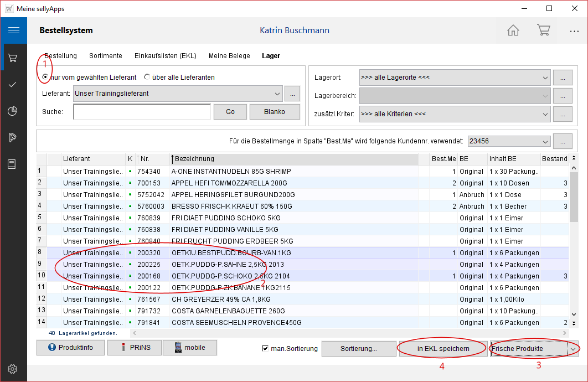Go to home via house icon
This screenshot has width=588, height=382.
(x=513, y=30)
